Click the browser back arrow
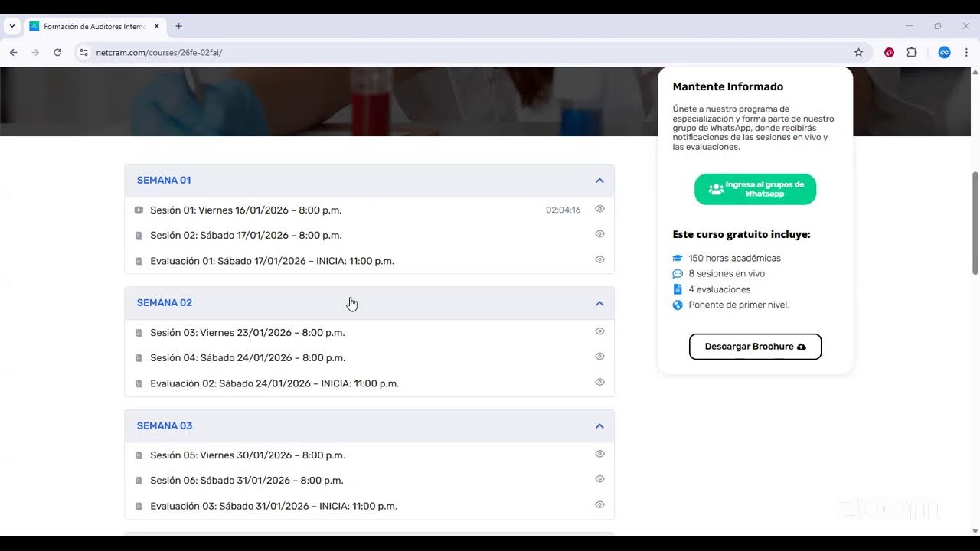The width and height of the screenshot is (980, 551). tap(13, 52)
